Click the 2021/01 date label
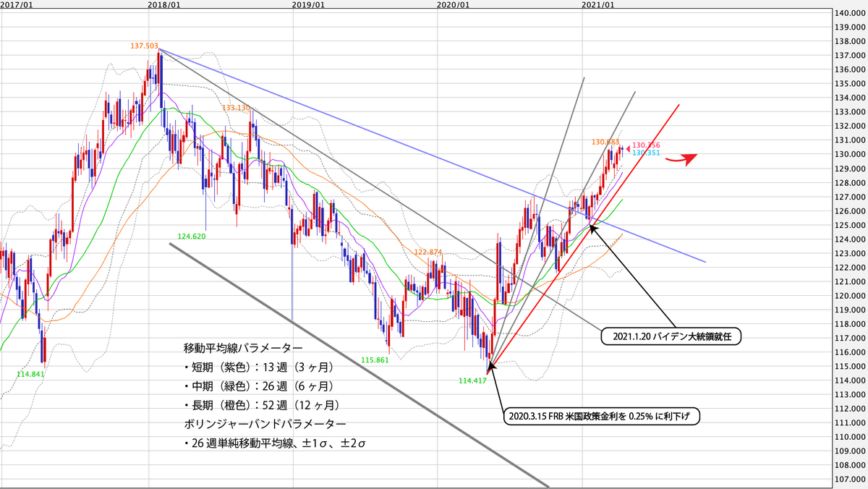This screenshot has width=868, height=489. [x=599, y=4]
